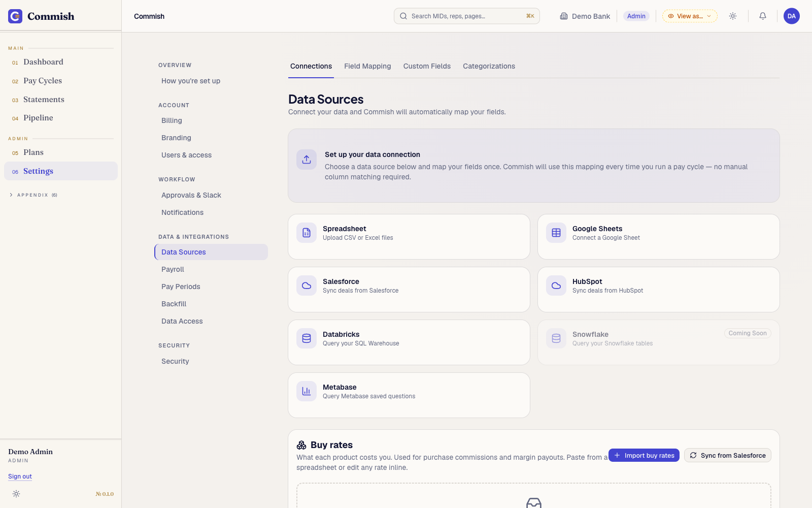The width and height of the screenshot is (812, 508).
Task: Click the Metabase chart icon
Action: [307, 391]
